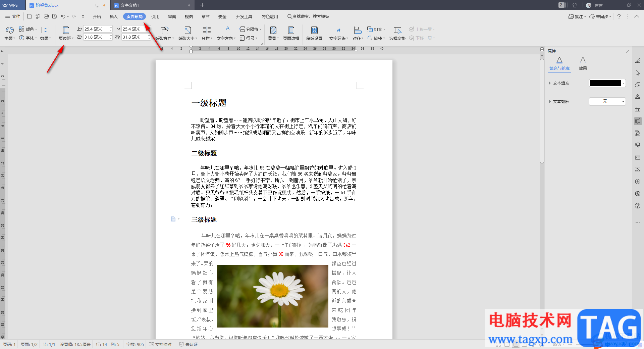Switch to the 引用 tab
644x349 pixels.
[x=155, y=16]
